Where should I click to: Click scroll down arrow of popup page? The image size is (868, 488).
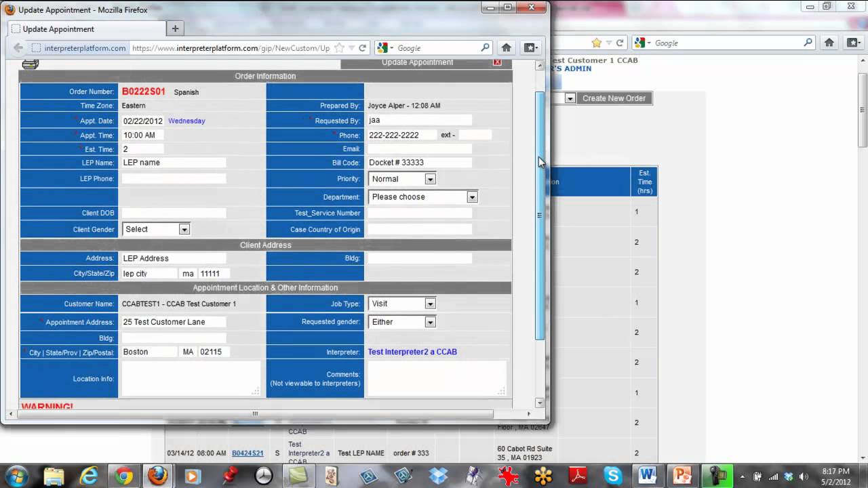540,403
